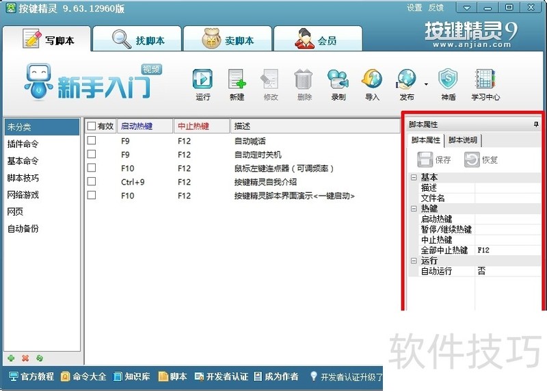Add category with green plus icon
The height and width of the screenshot is (392, 547).
(x=11, y=358)
